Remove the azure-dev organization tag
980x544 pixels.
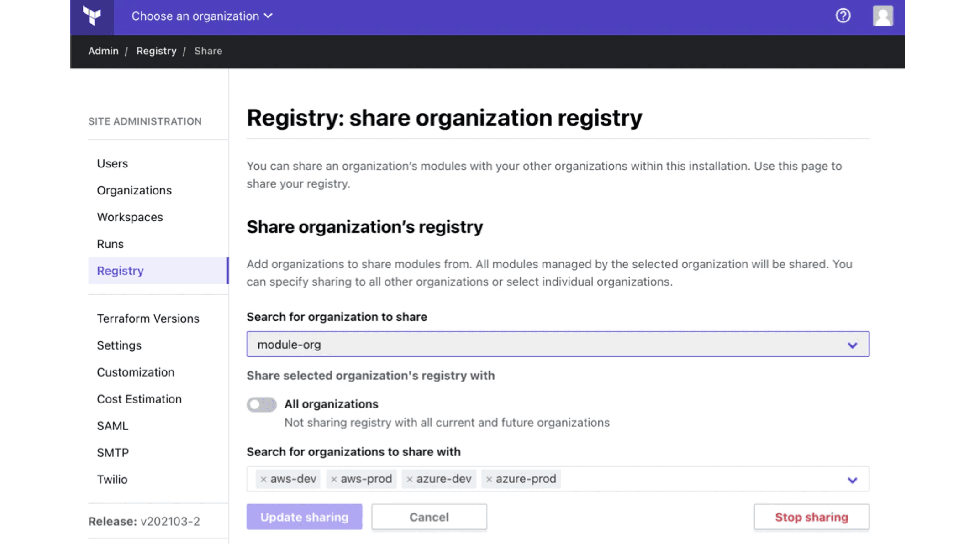coord(410,479)
